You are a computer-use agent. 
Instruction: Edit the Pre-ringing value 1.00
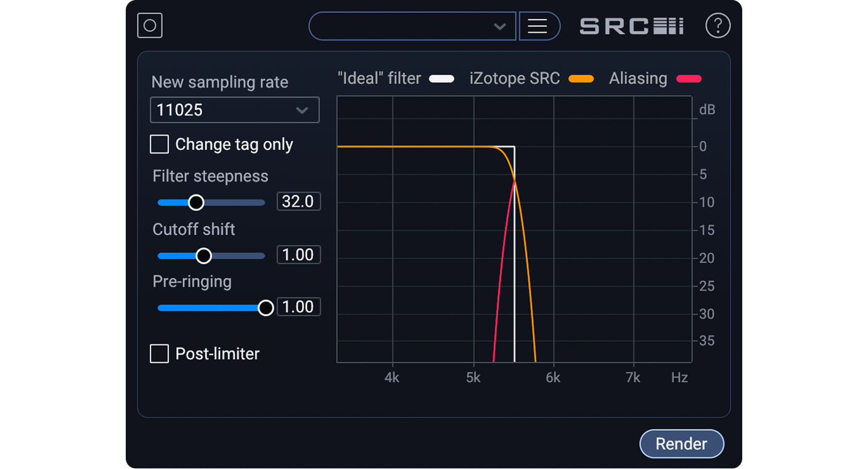tap(298, 306)
